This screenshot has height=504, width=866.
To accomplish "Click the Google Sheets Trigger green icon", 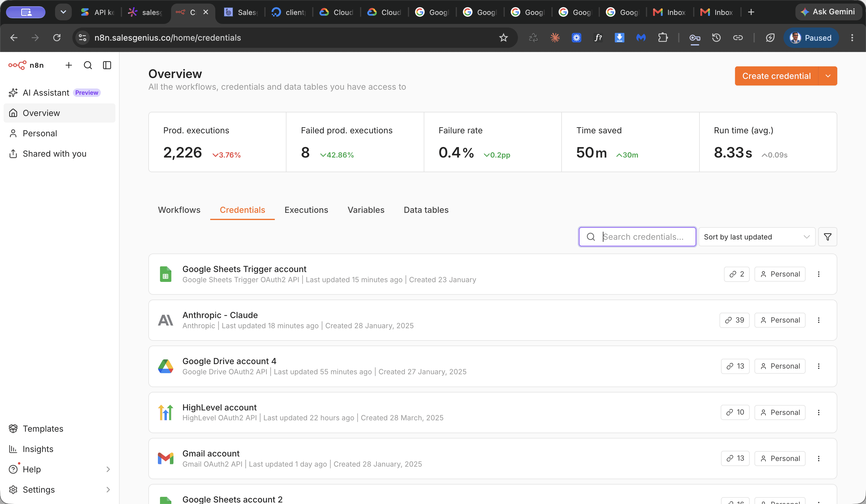I will tap(166, 274).
